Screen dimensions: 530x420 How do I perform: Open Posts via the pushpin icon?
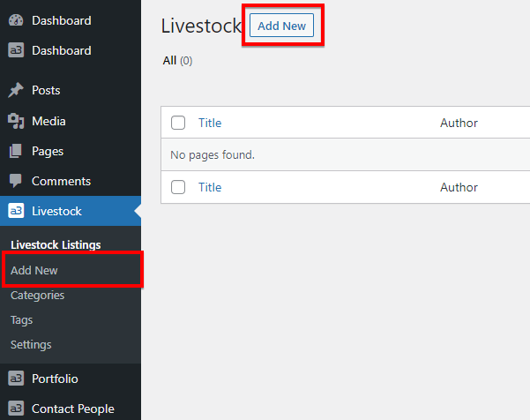(16, 90)
